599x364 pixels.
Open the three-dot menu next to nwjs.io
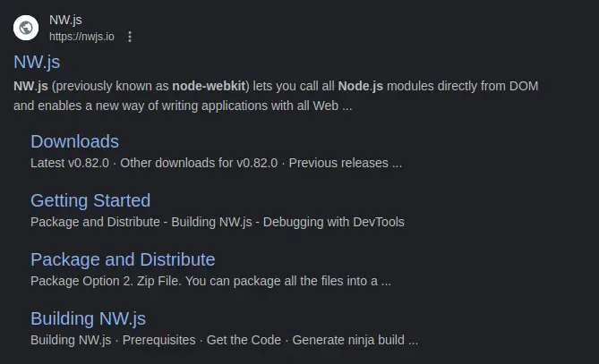coord(130,37)
